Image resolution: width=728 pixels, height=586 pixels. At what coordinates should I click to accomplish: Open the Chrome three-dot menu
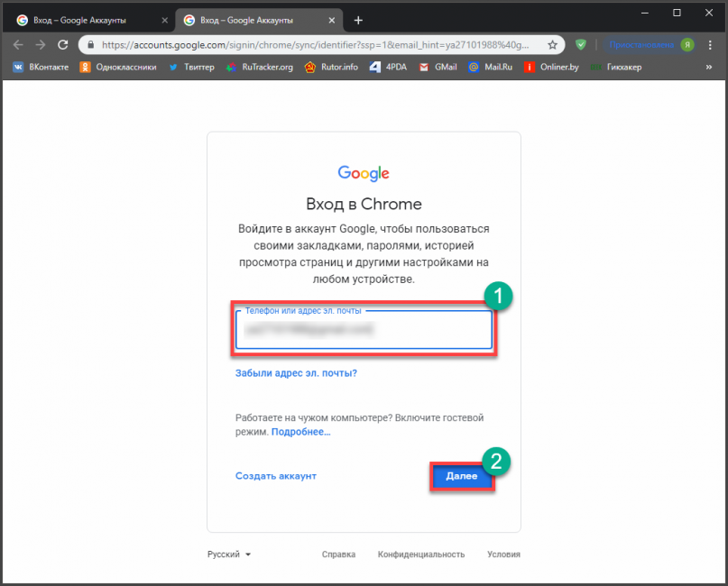(710, 44)
